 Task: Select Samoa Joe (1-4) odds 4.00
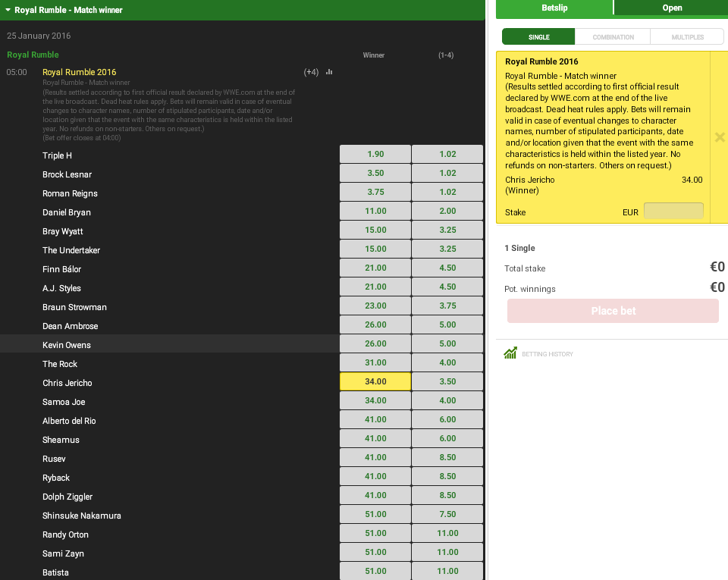pyautogui.click(x=447, y=401)
